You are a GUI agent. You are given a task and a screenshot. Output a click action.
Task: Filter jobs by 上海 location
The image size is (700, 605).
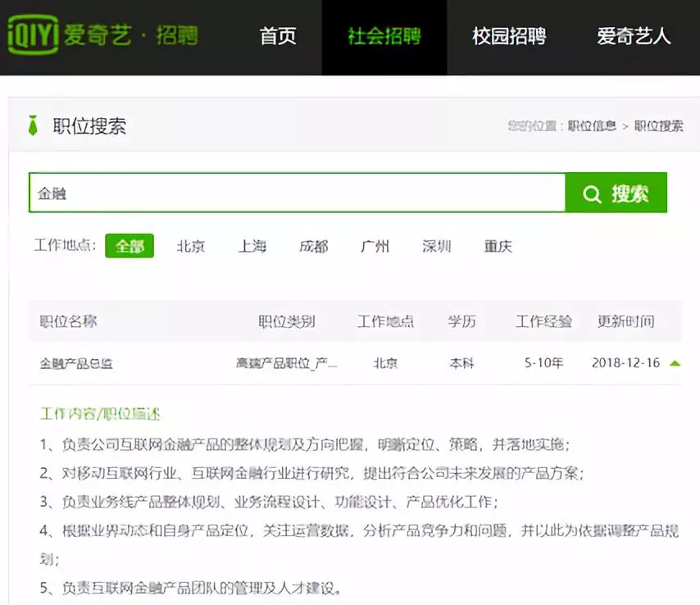point(252,246)
